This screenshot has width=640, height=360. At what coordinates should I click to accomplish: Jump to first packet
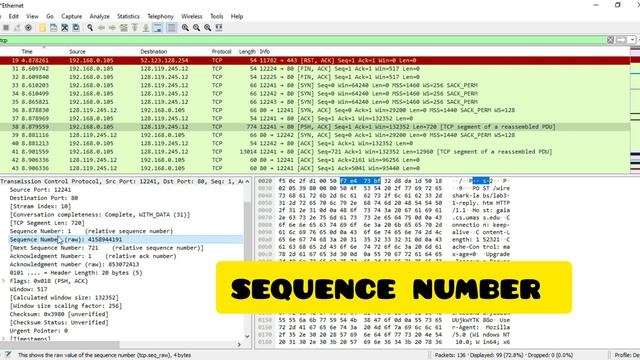coord(135,28)
